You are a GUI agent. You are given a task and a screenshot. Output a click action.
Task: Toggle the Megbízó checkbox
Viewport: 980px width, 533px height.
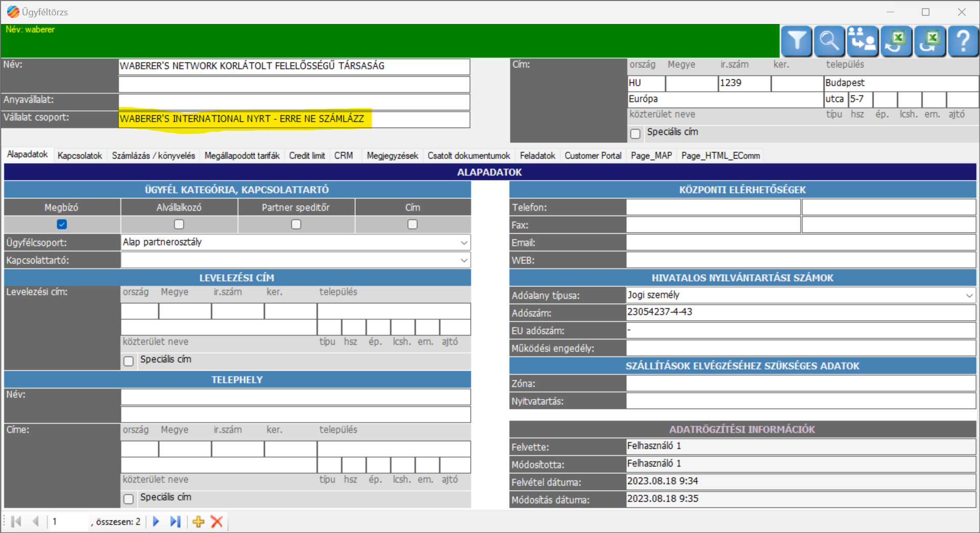click(x=62, y=224)
